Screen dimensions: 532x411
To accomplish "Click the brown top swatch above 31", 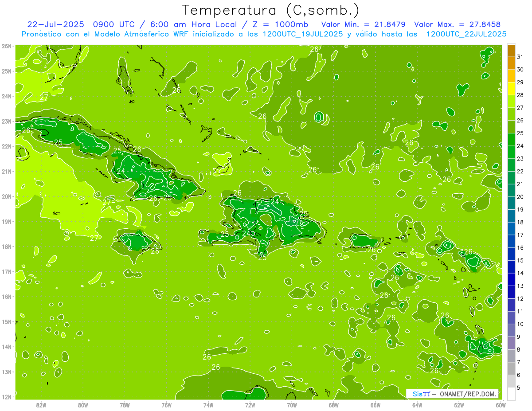I will tap(511, 51).
